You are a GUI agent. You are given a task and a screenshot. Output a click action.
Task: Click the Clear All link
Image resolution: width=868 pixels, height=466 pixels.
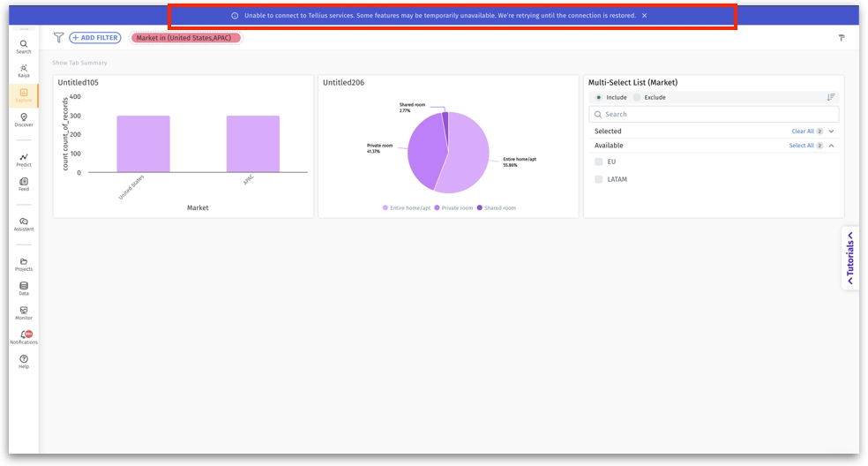[802, 132]
